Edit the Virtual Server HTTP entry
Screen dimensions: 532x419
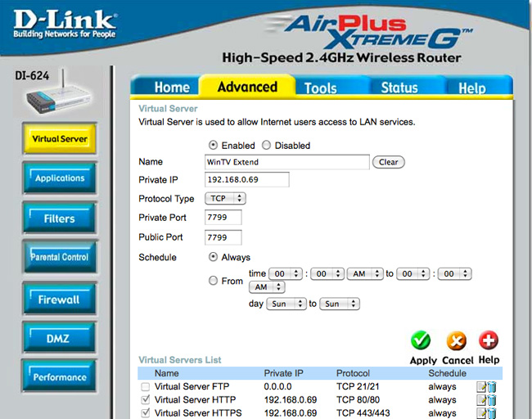point(481,400)
